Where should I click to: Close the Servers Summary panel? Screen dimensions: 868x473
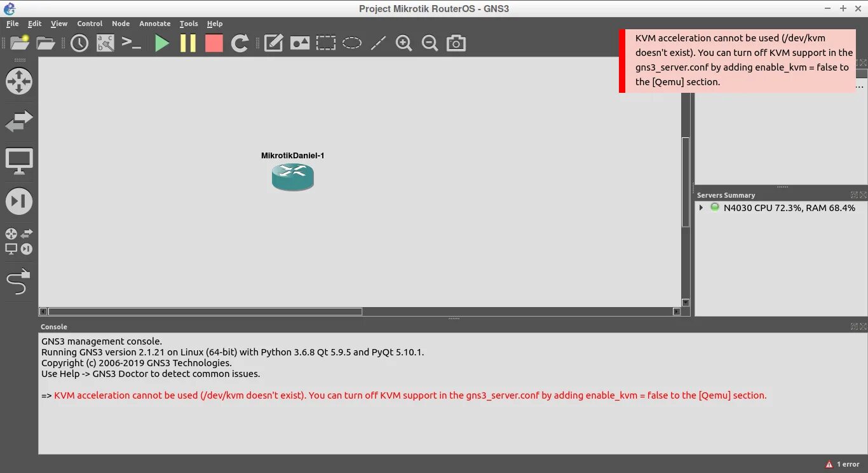[862, 195]
